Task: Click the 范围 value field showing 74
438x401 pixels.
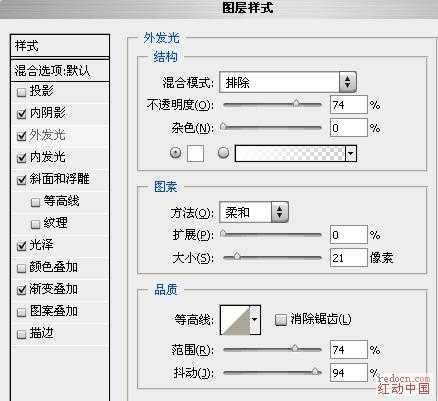Action: click(x=349, y=350)
